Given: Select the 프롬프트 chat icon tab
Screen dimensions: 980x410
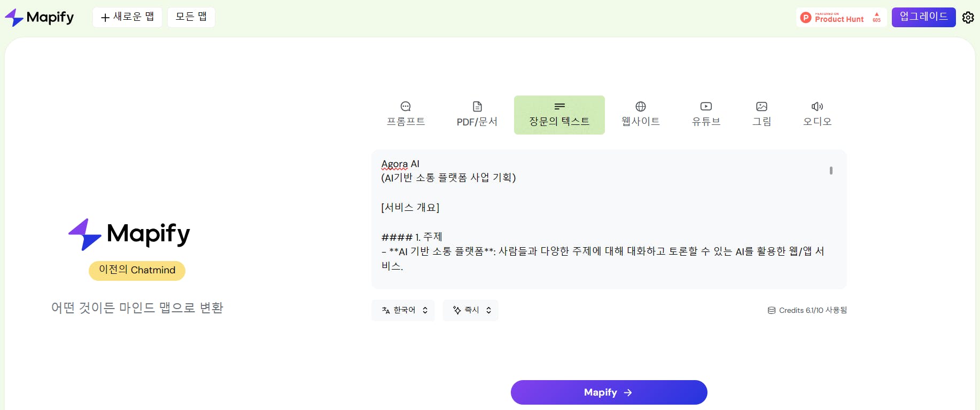Looking at the screenshot, I should (406, 106).
